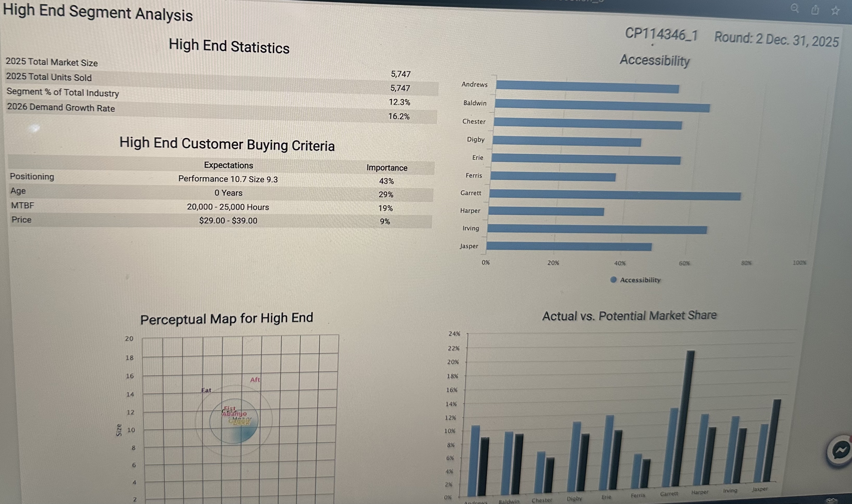Click the Andrews label in Accessibility chart
The height and width of the screenshot is (504, 852).
474,85
